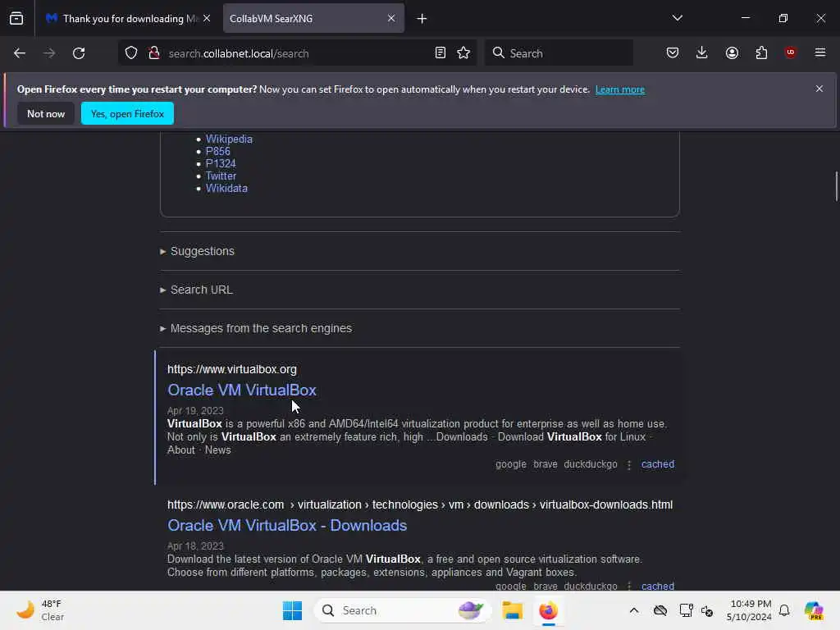This screenshot has height=630, width=840.
Task: Open the Twitter link
Action: tap(221, 176)
